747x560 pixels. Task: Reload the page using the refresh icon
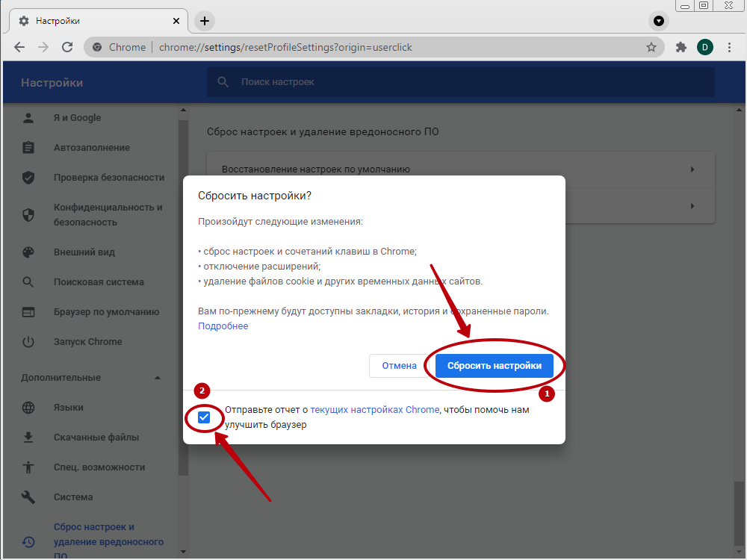click(x=67, y=47)
